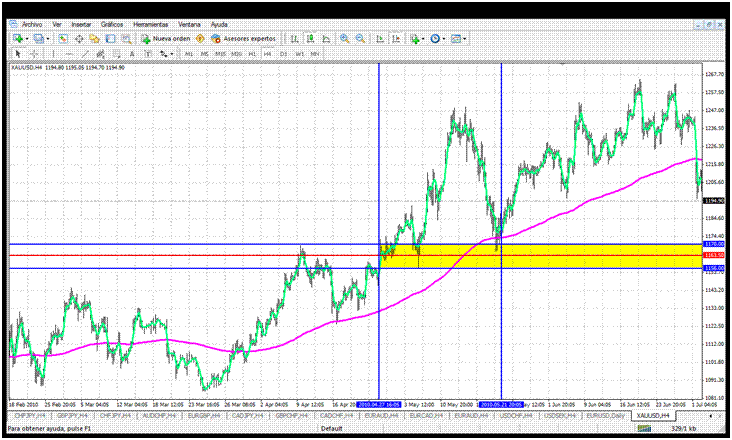This screenshot has width=732, height=440.
Task: Switch timeframe to H1
Action: [x=252, y=54]
